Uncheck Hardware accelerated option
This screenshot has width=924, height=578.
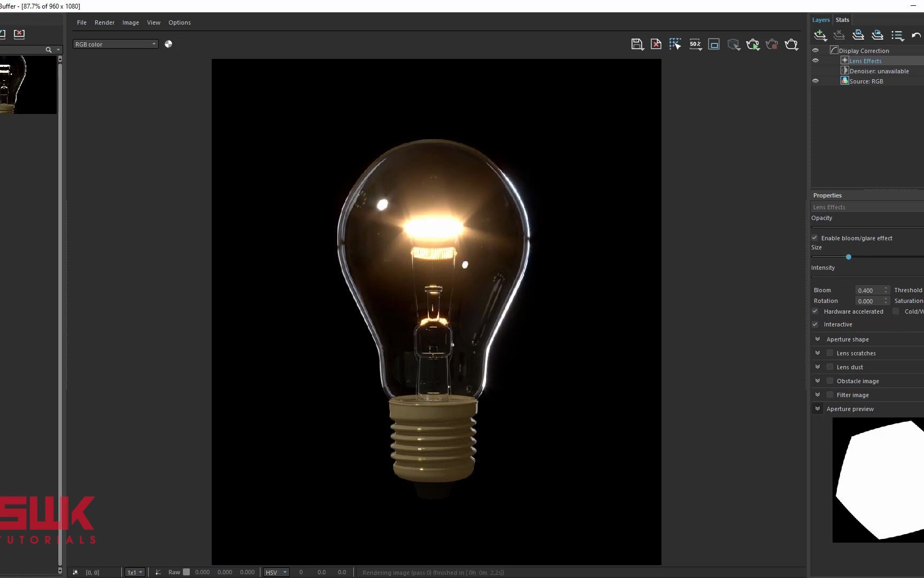(x=814, y=311)
